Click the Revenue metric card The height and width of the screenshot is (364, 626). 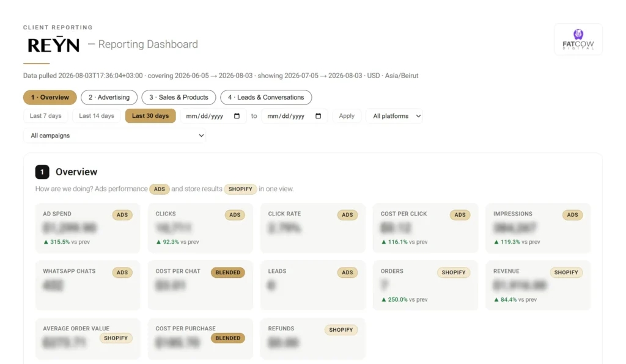click(538, 285)
